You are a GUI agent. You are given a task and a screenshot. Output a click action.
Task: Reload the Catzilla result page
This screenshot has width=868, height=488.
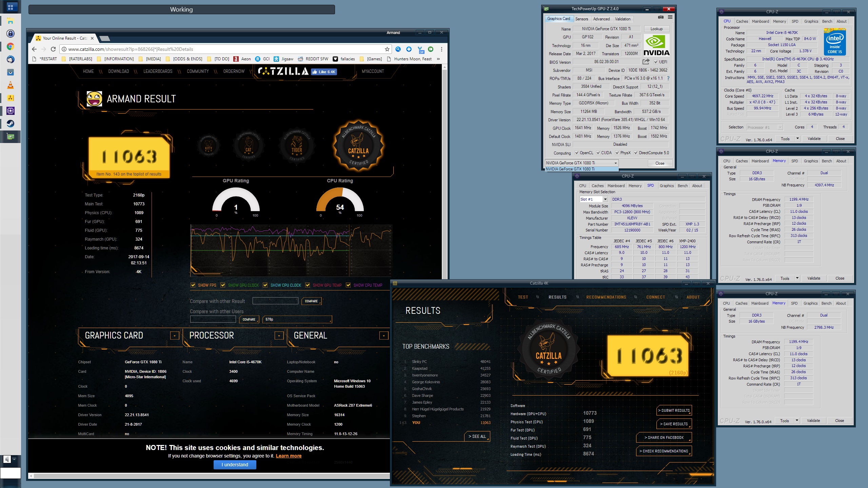tap(53, 49)
